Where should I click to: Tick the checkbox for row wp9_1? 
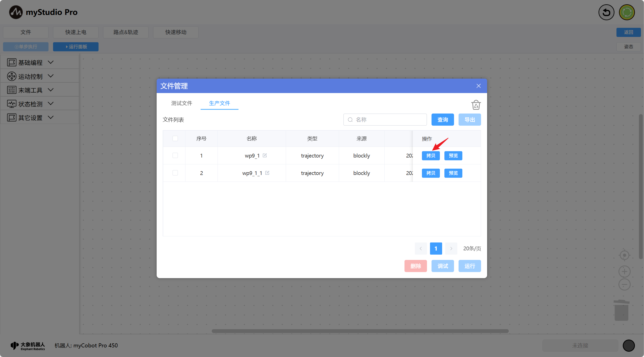click(175, 155)
